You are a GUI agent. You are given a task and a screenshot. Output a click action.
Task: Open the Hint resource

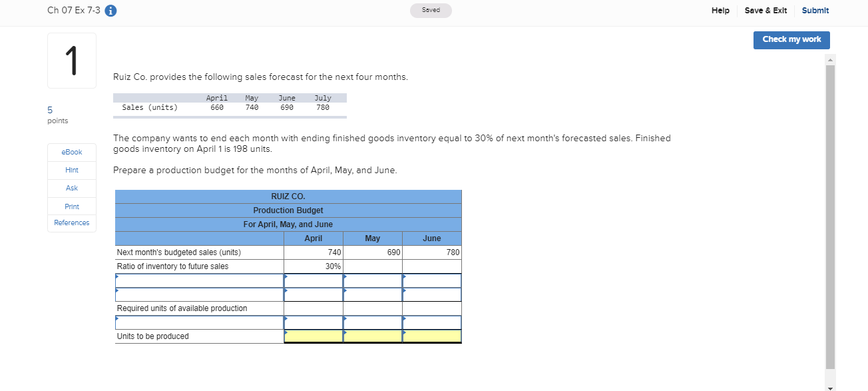tap(72, 171)
